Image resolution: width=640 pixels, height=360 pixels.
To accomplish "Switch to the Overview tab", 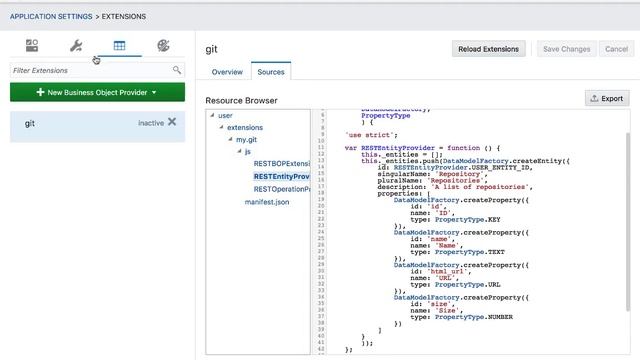I will (227, 72).
